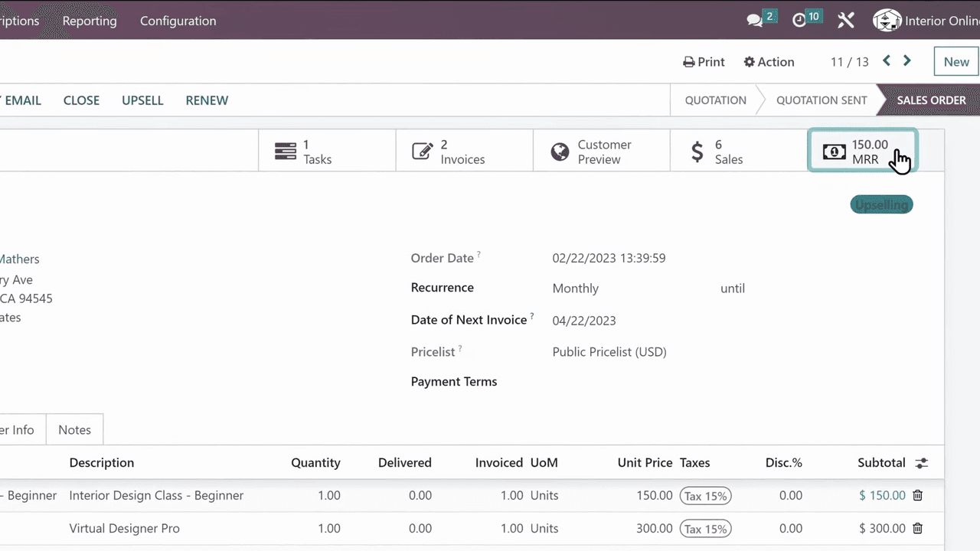Viewport: 980px width, 551px height.
Task: Delete the Interior Design Class line
Action: (x=917, y=495)
